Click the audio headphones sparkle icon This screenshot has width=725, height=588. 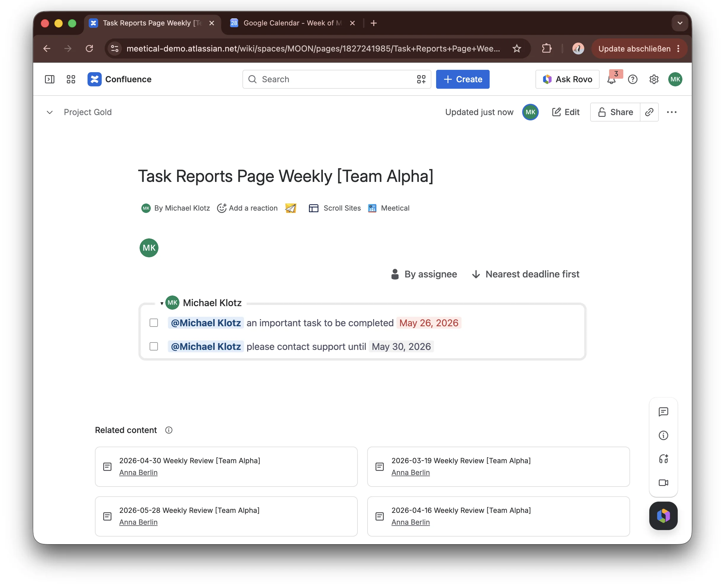[x=663, y=459]
